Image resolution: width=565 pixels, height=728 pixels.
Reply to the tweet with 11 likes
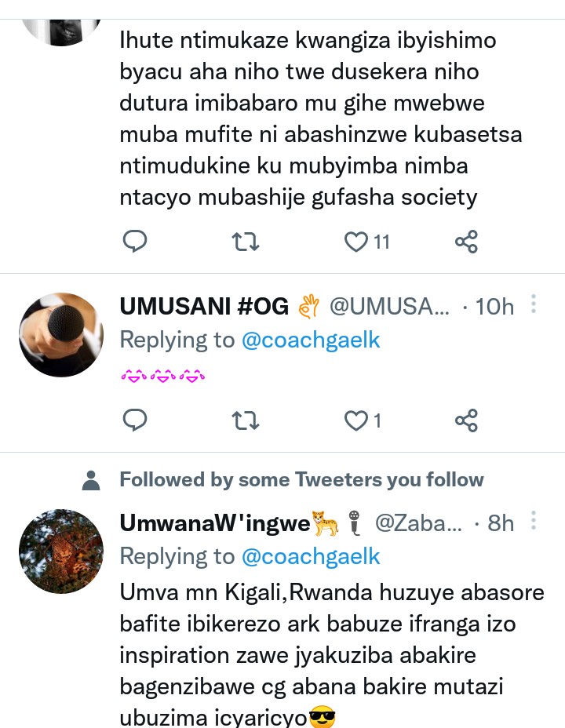135,242
